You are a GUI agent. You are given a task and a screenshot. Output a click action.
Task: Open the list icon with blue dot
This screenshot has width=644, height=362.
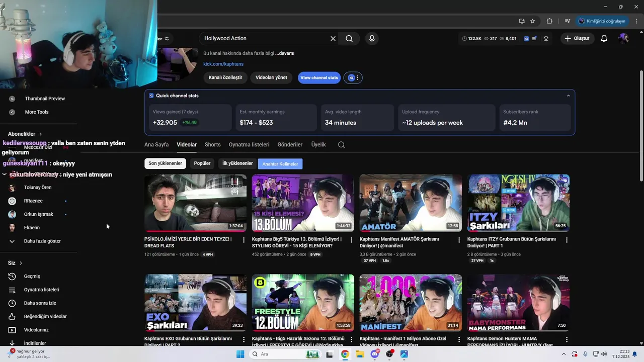pos(534,38)
